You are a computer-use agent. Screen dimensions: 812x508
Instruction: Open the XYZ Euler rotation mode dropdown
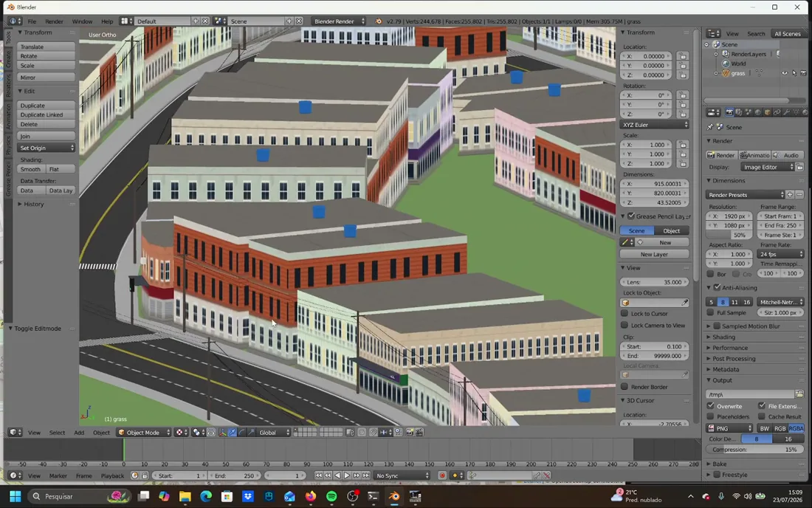tap(655, 125)
